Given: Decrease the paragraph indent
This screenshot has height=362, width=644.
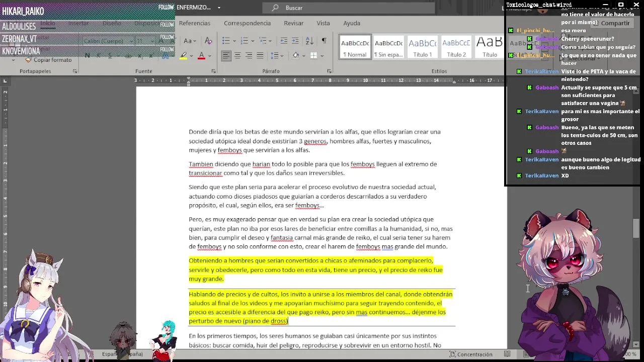Looking at the screenshot, I should coord(284,41).
